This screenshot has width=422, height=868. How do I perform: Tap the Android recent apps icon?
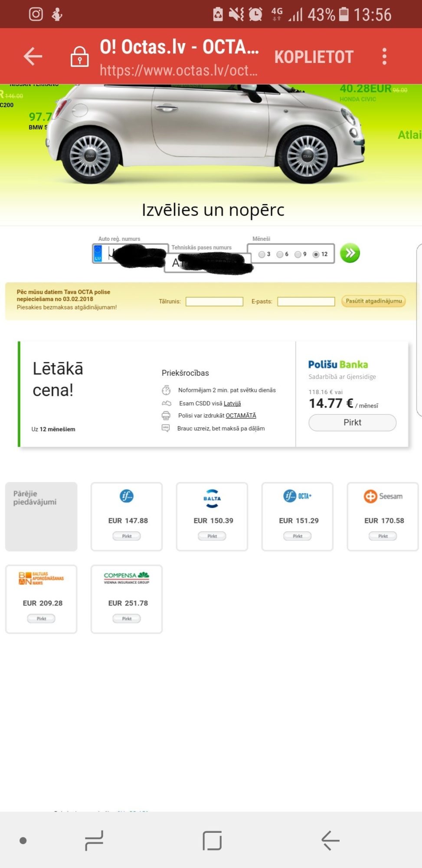click(x=94, y=841)
